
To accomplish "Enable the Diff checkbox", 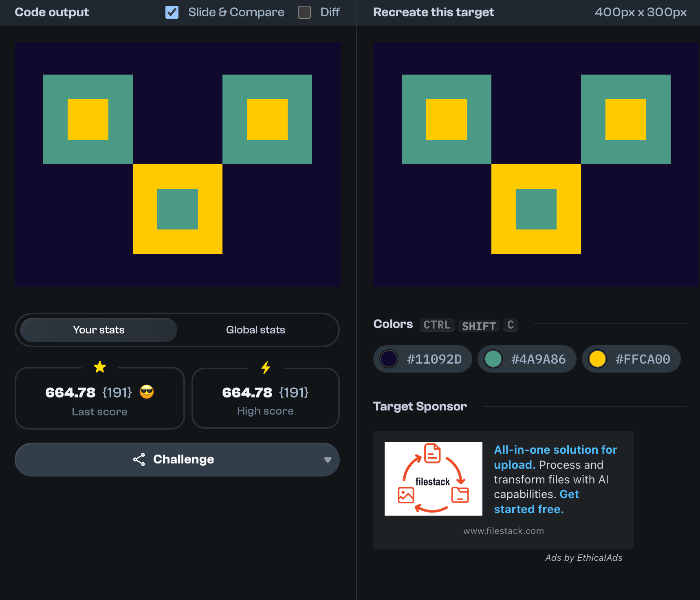I will (304, 12).
